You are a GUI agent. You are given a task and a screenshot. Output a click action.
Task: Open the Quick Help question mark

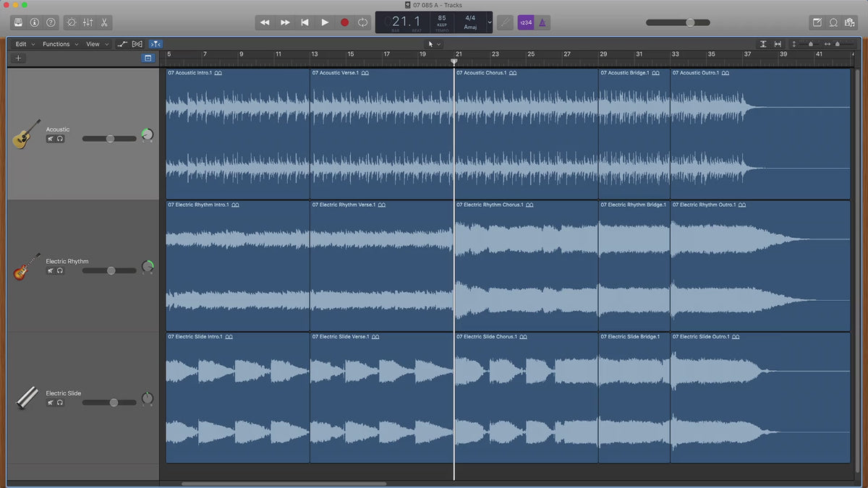point(51,22)
